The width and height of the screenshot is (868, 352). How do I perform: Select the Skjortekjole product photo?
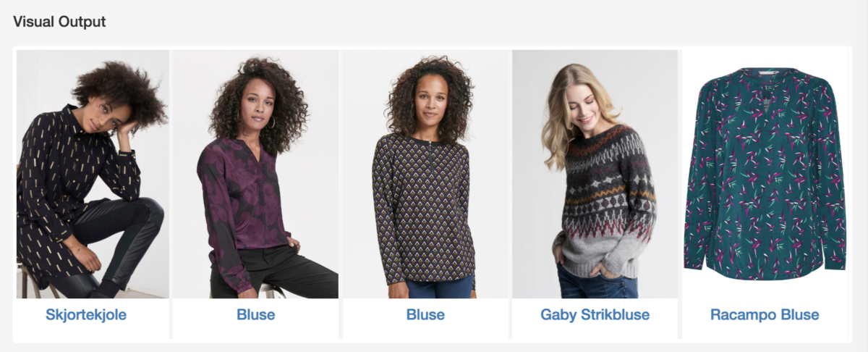click(93, 174)
